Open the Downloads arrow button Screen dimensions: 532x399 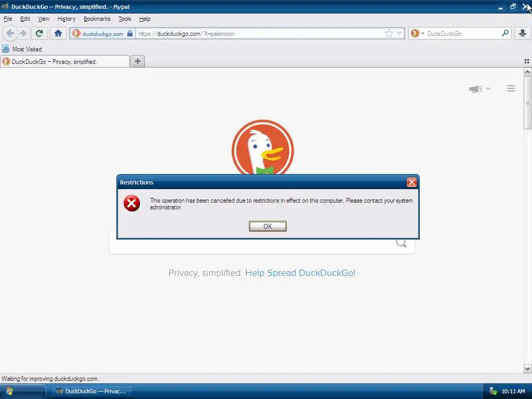[523, 33]
